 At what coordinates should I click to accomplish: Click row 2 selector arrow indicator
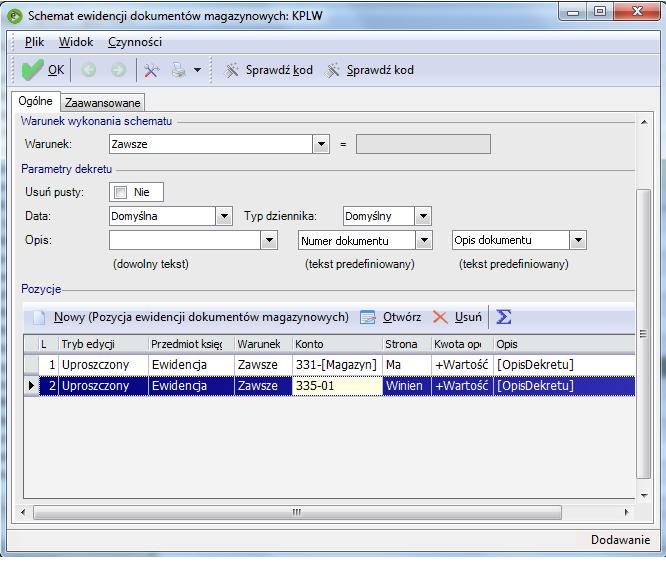click(31, 386)
